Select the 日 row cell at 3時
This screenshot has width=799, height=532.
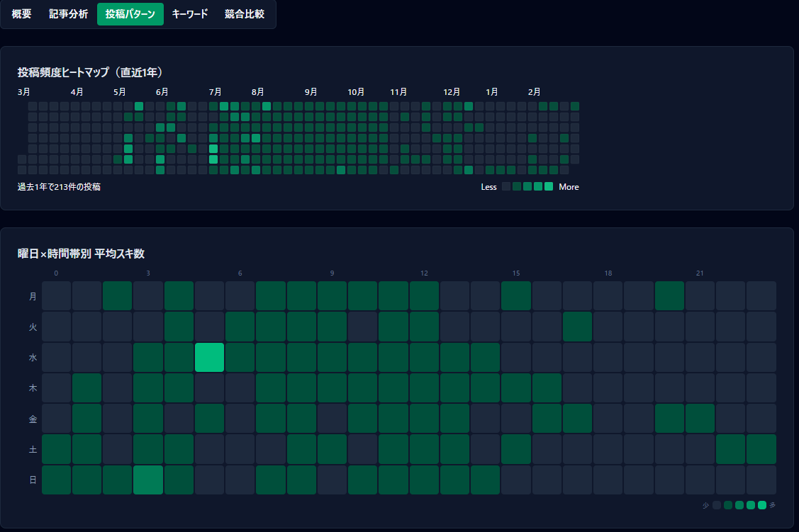coord(148,480)
